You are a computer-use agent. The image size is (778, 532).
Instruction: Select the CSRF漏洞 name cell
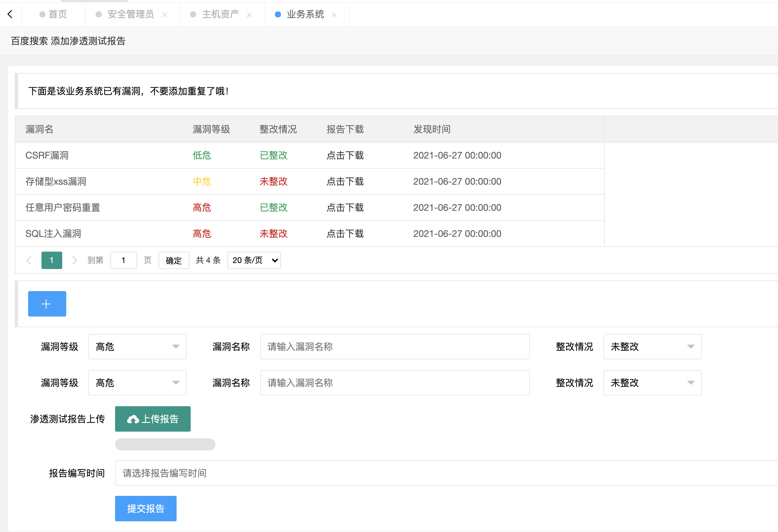click(x=47, y=155)
